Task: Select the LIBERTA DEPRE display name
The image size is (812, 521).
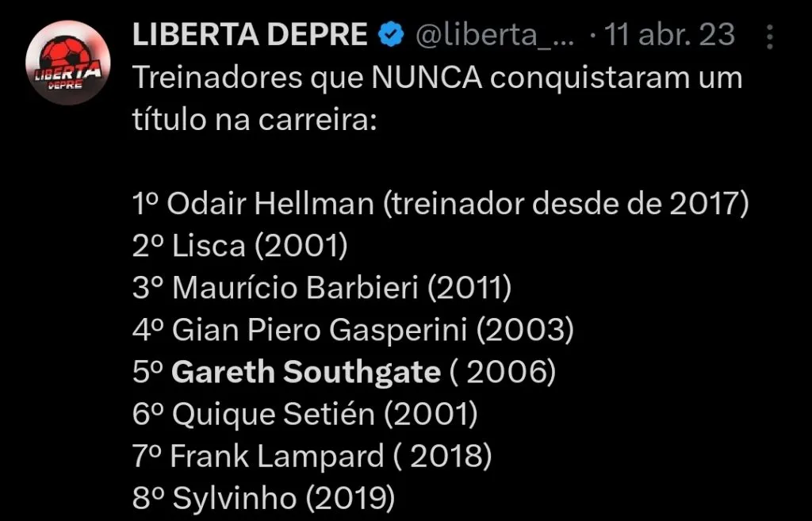Action: tap(250, 34)
